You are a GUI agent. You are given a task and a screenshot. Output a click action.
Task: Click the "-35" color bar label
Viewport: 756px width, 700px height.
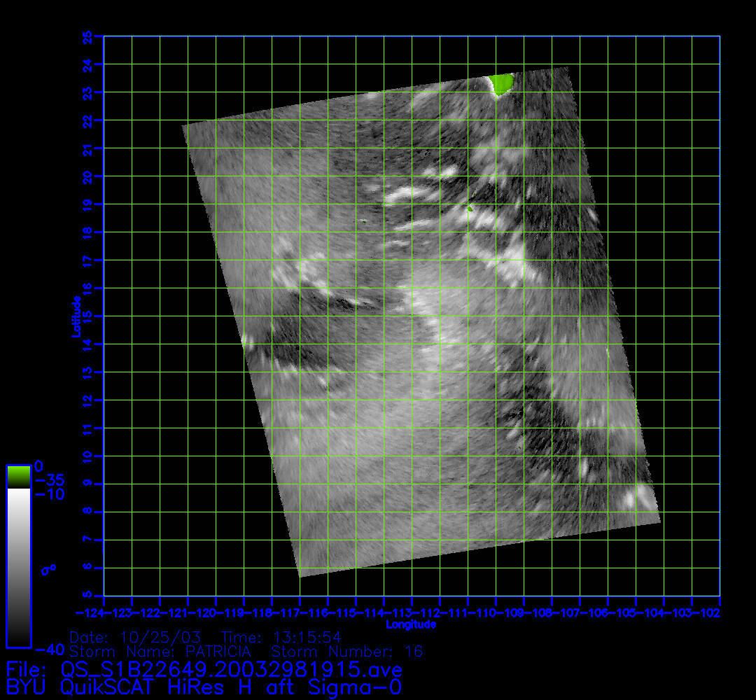49,480
